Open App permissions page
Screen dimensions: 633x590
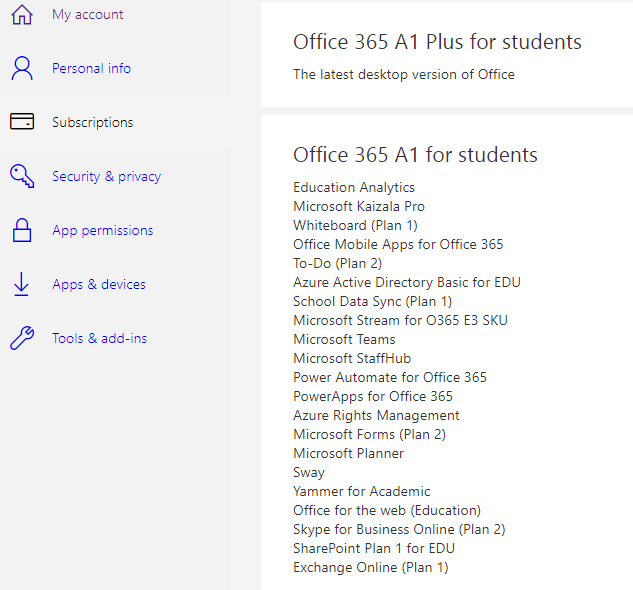coord(103,231)
